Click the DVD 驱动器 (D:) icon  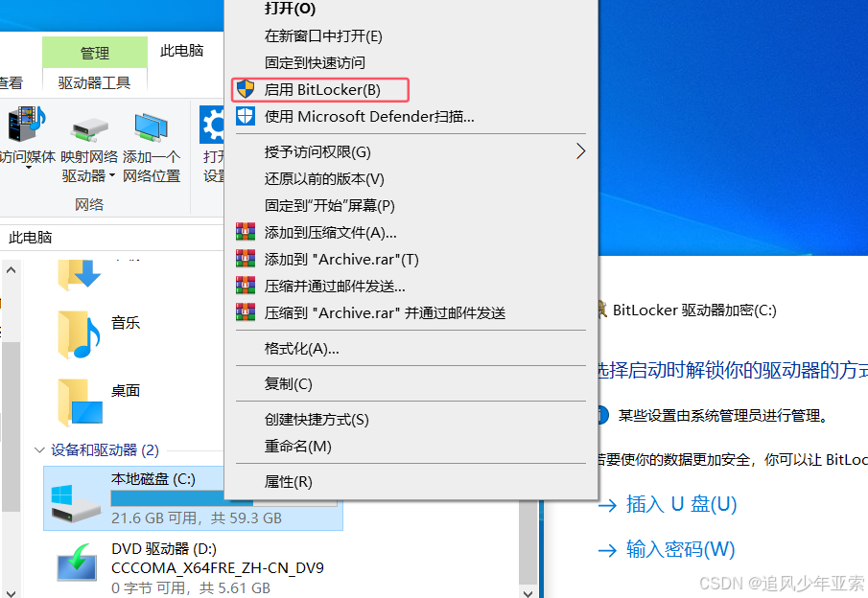tap(77, 563)
